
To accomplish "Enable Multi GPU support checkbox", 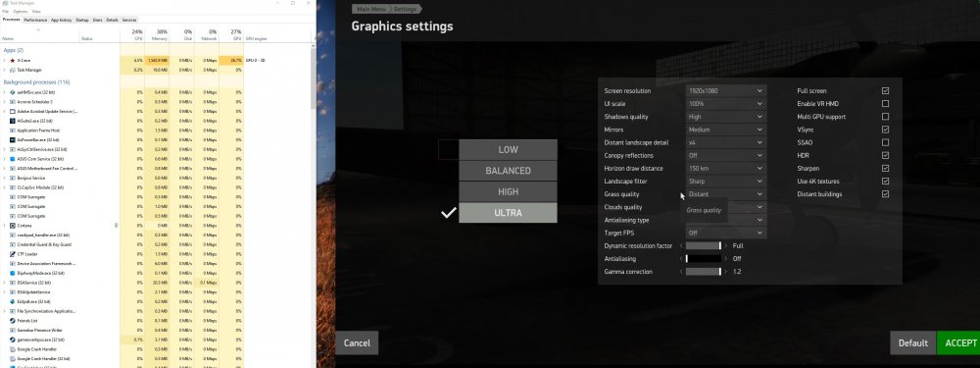I will (886, 117).
